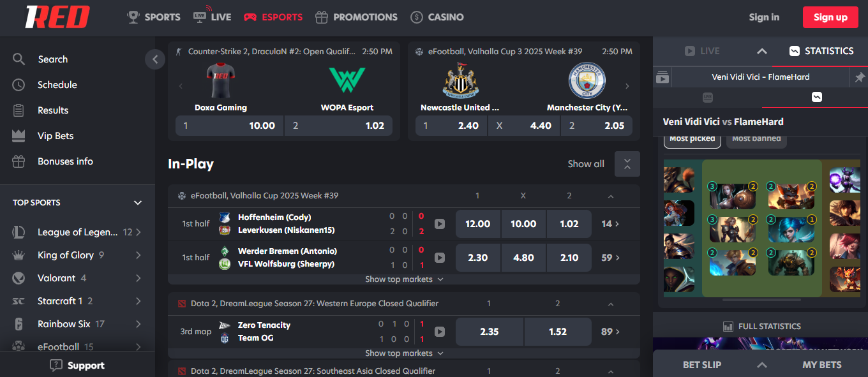
Task: Click the Vip Bets crown icon
Action: [x=19, y=136]
